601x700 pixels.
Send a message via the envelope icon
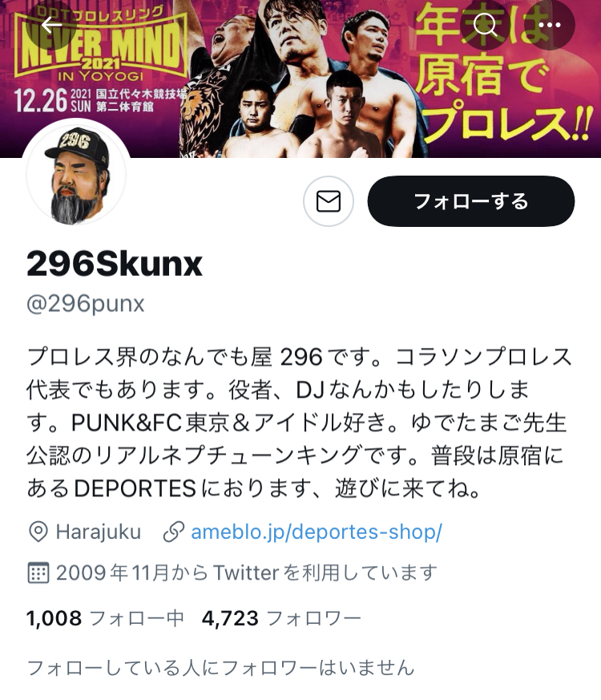pyautogui.click(x=329, y=201)
